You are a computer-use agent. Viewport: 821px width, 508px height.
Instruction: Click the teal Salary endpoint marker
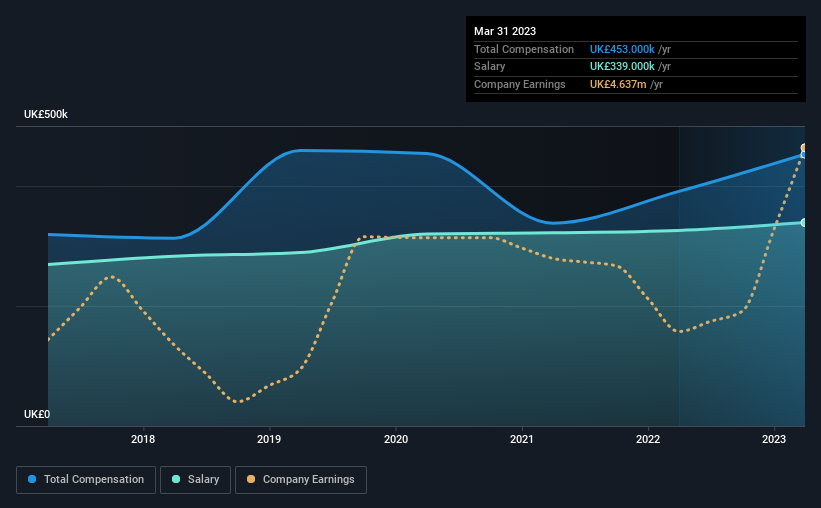point(803,223)
